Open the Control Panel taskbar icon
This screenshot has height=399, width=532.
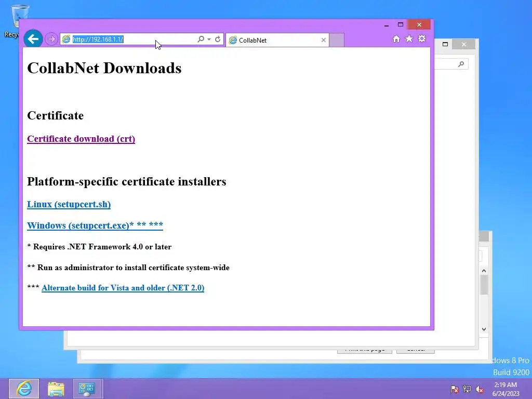[x=87, y=389]
